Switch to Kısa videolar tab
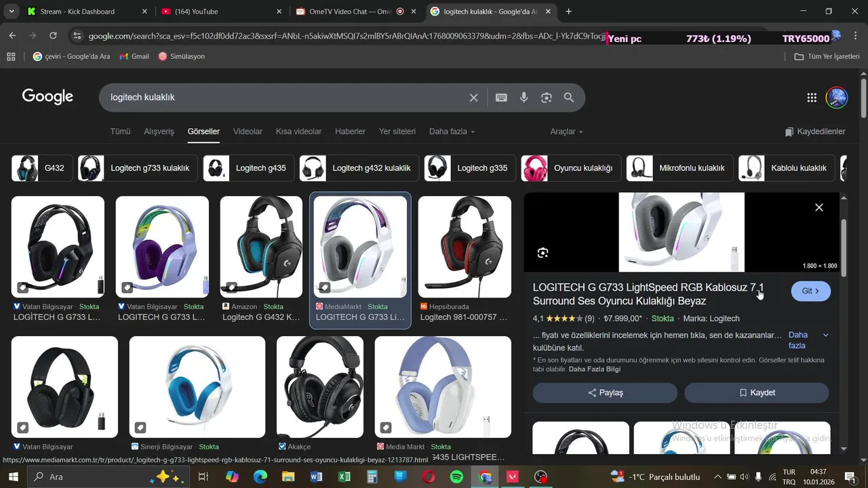This screenshot has height=488, width=868. [298, 131]
